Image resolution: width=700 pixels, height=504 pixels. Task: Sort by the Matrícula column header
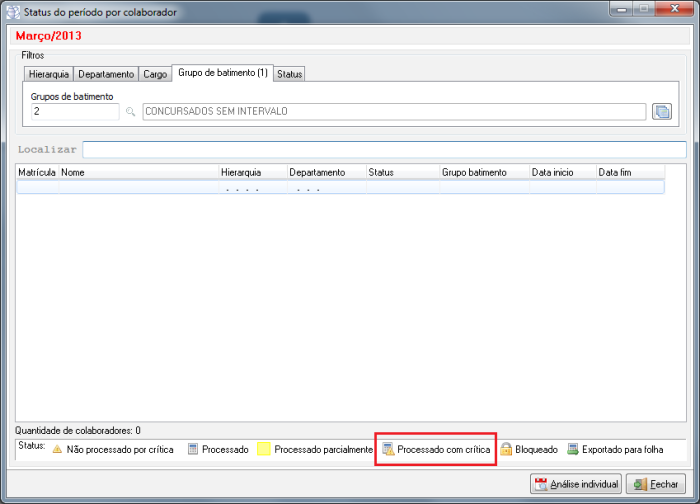tap(37, 172)
